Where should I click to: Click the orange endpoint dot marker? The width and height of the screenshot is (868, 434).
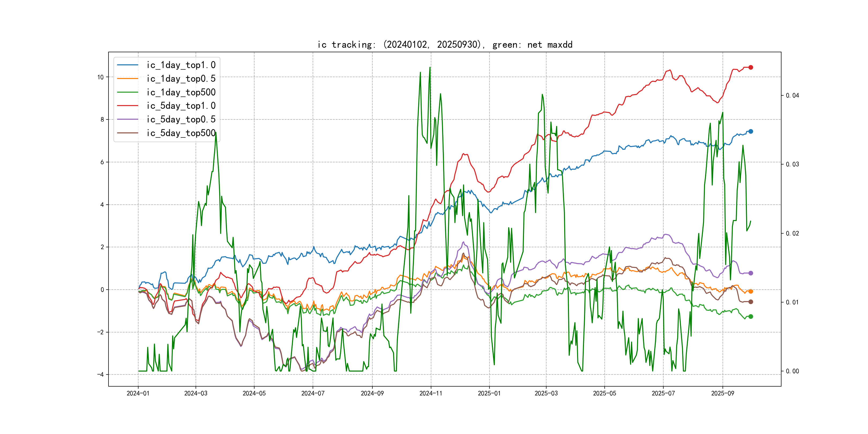pos(750,291)
